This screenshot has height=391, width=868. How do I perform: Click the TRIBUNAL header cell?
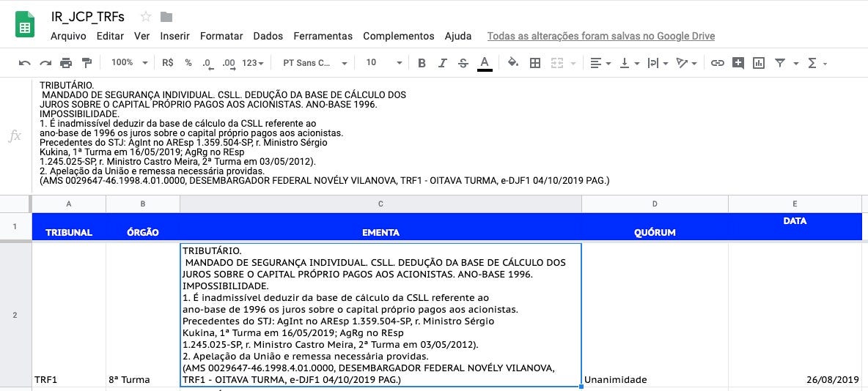69,227
